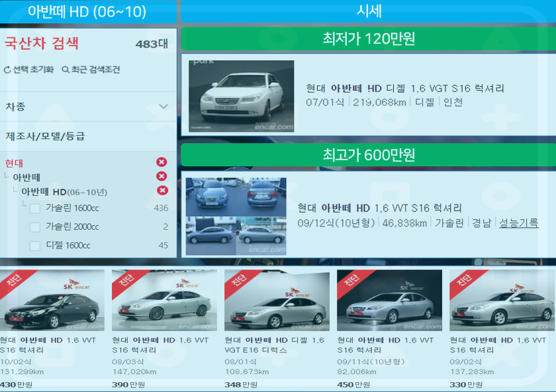Click the 436 count beside 가솔린 1600cc
556x392 pixels.
coord(161,208)
